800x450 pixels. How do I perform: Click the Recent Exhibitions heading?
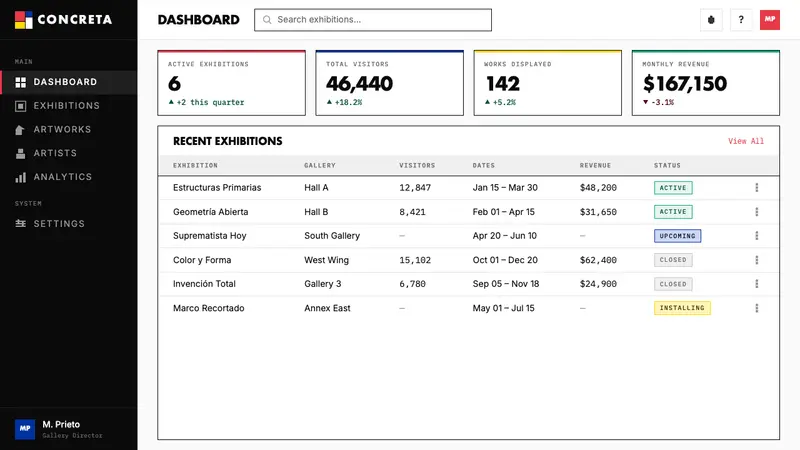pyautogui.click(x=228, y=141)
